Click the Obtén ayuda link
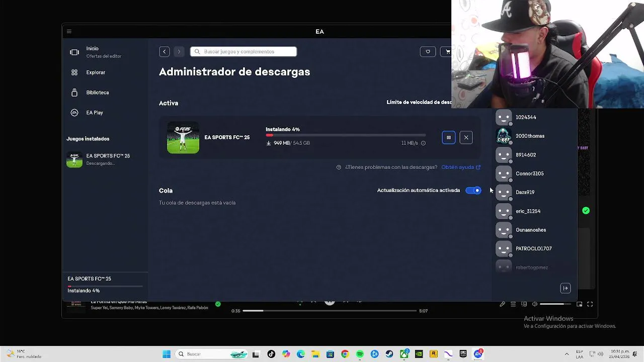The image size is (644, 362). click(x=461, y=167)
